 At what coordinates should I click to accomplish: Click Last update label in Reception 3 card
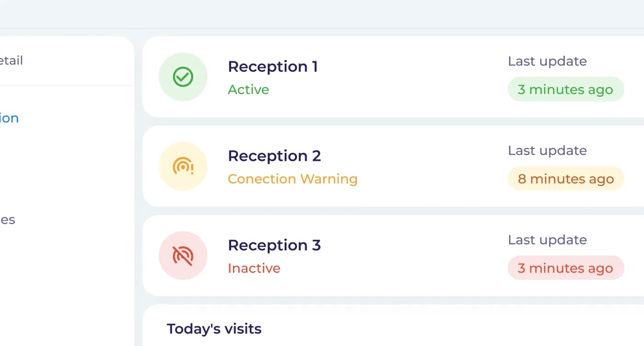point(547,240)
